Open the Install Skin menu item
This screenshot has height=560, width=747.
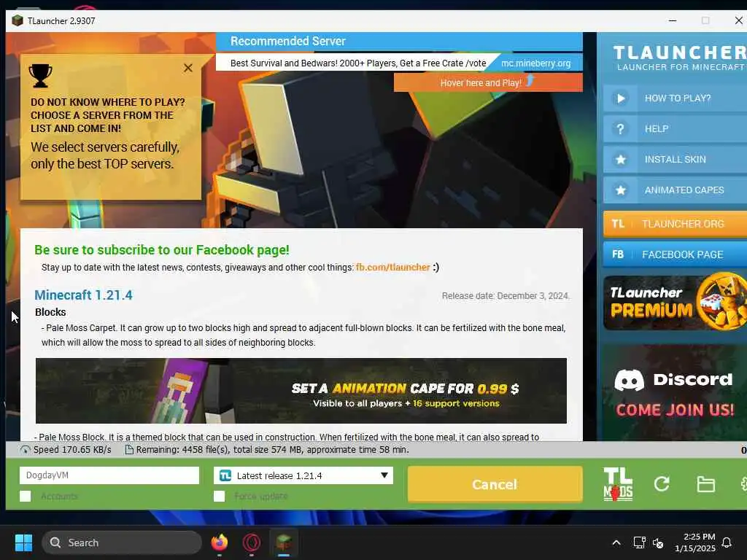[x=676, y=160]
